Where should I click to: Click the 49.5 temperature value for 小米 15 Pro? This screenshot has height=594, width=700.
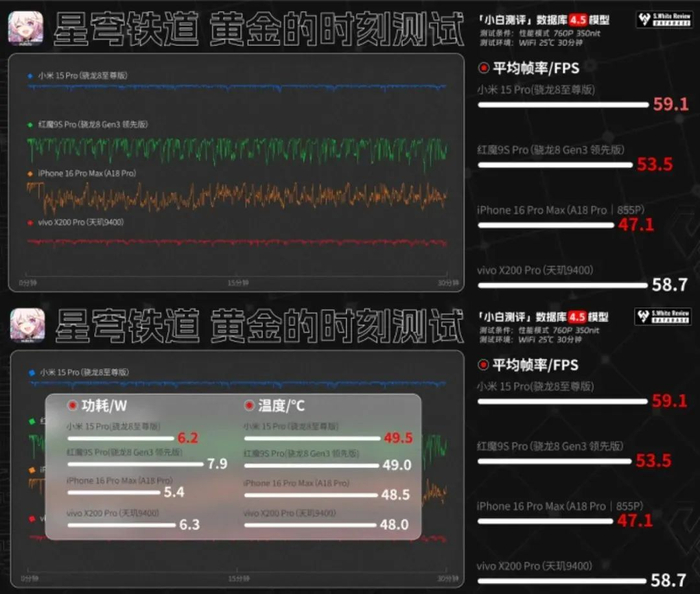pyautogui.click(x=398, y=438)
